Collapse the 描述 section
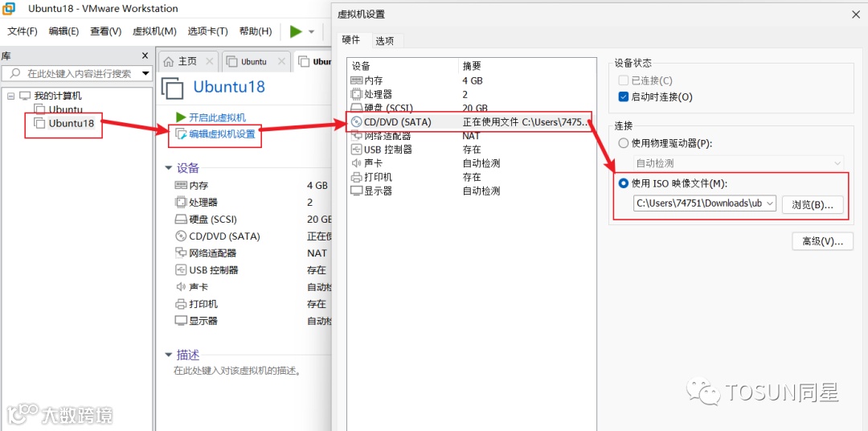 [169, 355]
